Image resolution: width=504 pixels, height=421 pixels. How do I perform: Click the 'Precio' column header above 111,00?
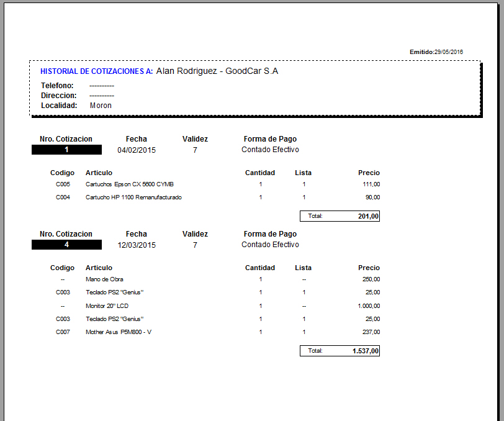(369, 173)
